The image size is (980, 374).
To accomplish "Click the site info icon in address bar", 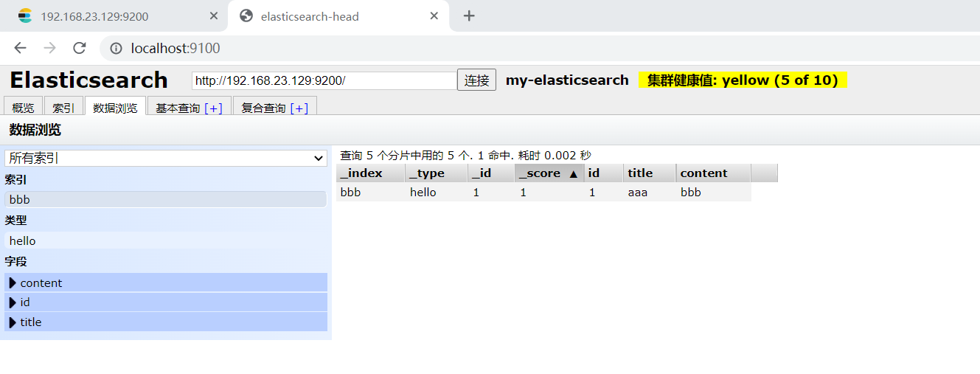I will point(116,49).
